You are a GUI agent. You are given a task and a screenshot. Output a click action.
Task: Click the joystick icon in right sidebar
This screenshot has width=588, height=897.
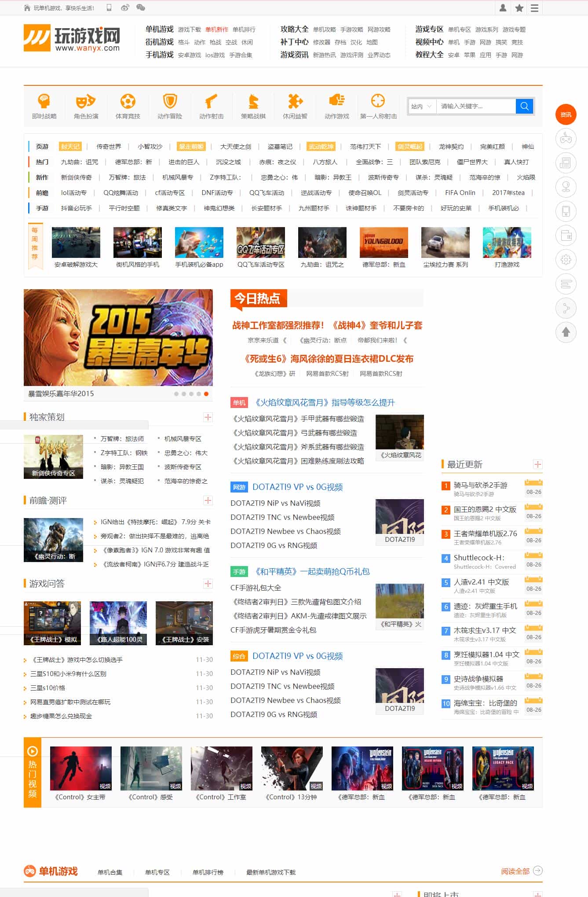point(566,187)
